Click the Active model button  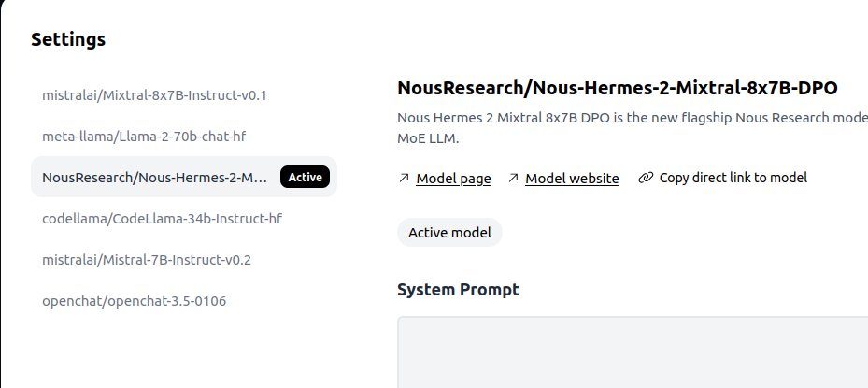[x=449, y=232]
